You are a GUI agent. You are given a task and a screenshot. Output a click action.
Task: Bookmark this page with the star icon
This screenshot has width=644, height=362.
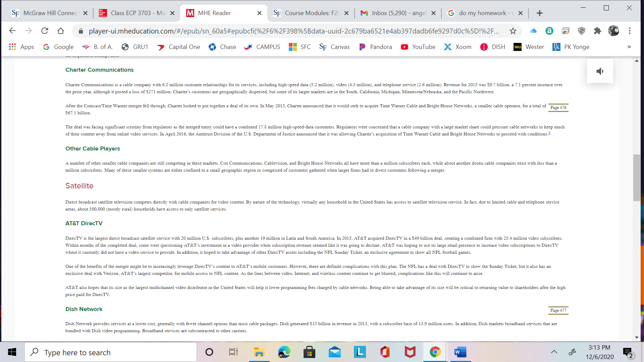point(513,31)
